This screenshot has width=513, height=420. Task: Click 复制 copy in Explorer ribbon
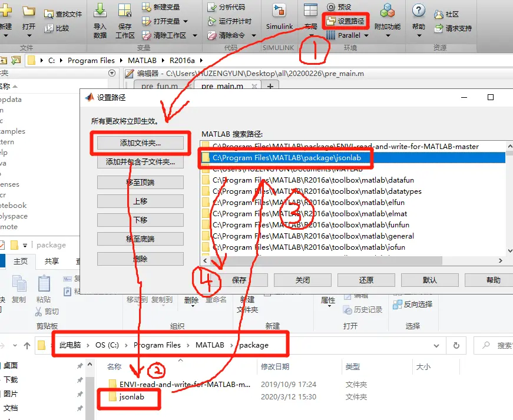coord(19,289)
